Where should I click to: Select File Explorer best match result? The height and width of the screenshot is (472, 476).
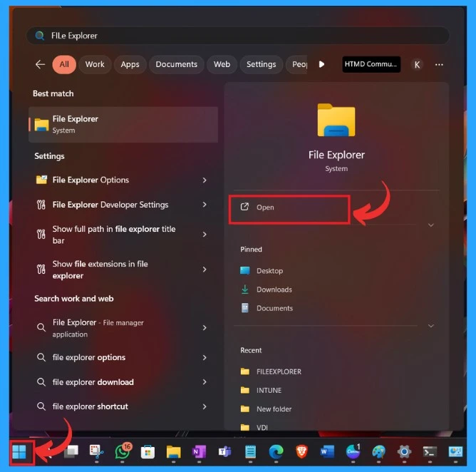coord(123,125)
